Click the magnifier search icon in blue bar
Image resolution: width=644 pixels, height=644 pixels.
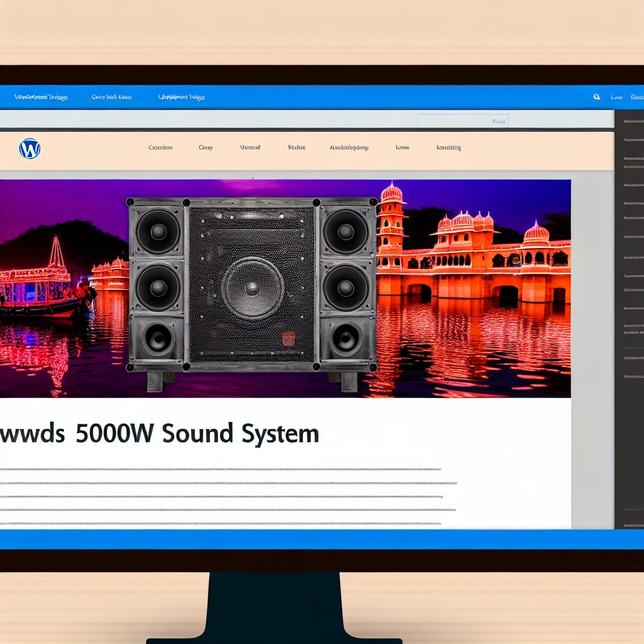[597, 97]
